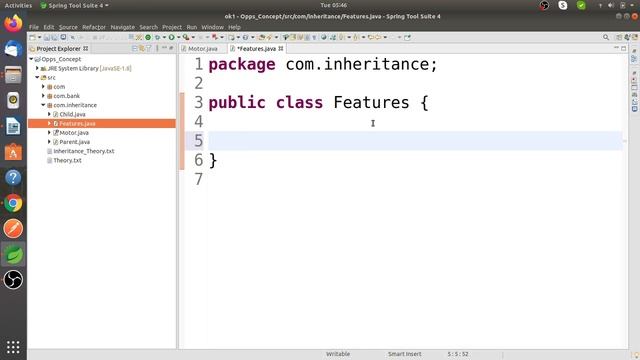This screenshot has height=360, width=640.
Task: Click the Skype tray icon
Action: 562,5
